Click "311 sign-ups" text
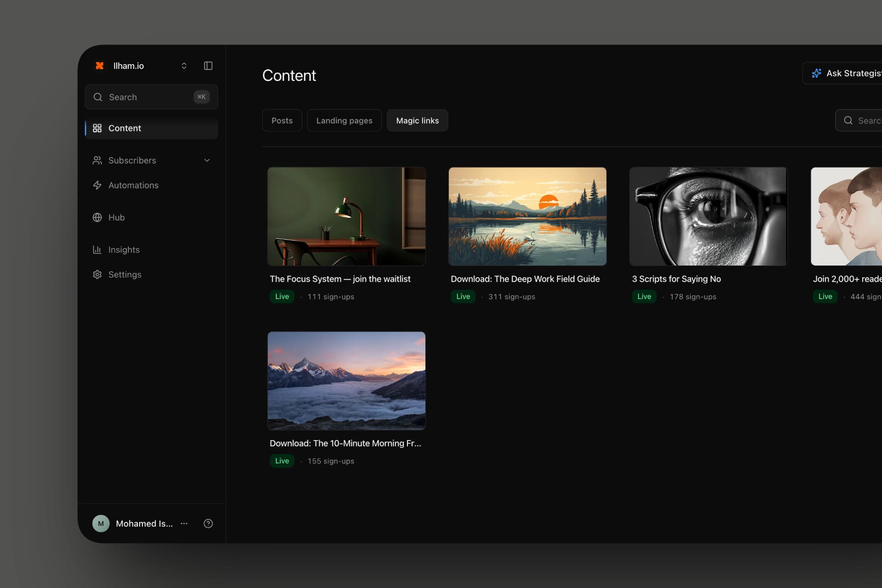The height and width of the screenshot is (588, 882). tap(512, 297)
